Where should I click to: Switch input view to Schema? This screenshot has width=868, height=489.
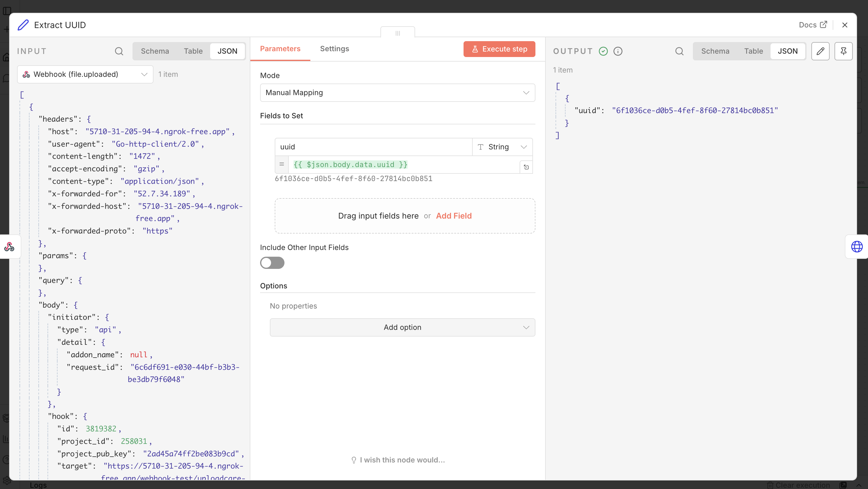[x=155, y=51]
